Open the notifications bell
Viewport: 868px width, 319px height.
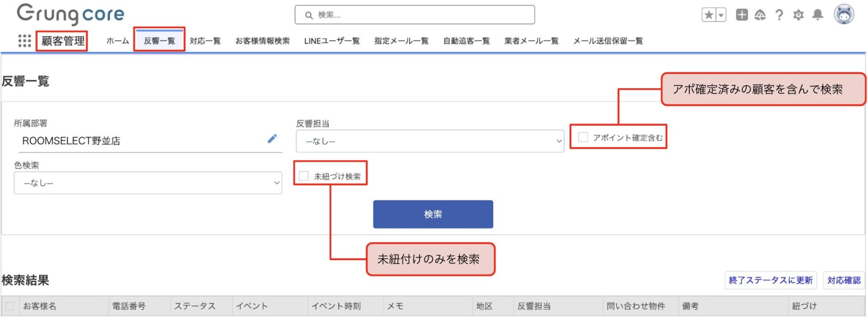click(817, 15)
